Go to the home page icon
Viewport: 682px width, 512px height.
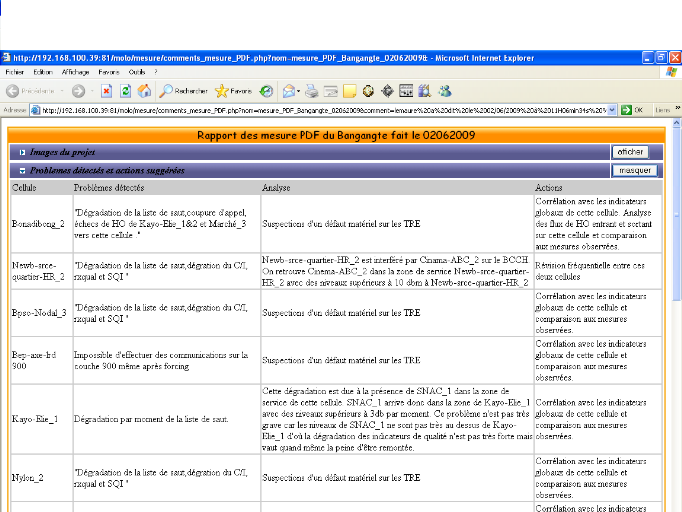click(x=144, y=90)
